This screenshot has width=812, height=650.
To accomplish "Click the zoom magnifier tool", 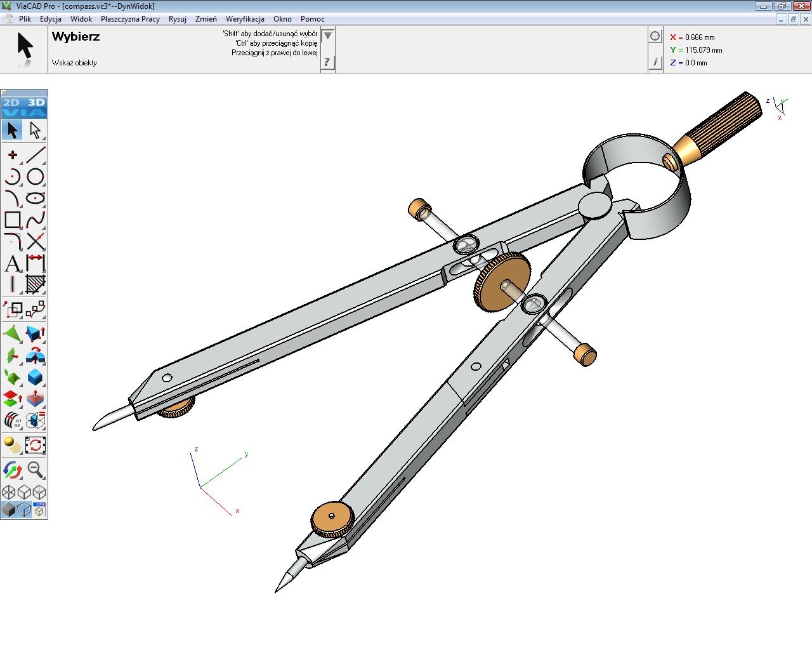I will 36,470.
